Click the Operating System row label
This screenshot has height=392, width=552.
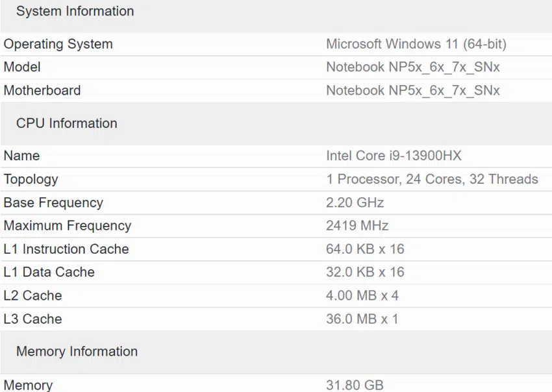tap(58, 44)
